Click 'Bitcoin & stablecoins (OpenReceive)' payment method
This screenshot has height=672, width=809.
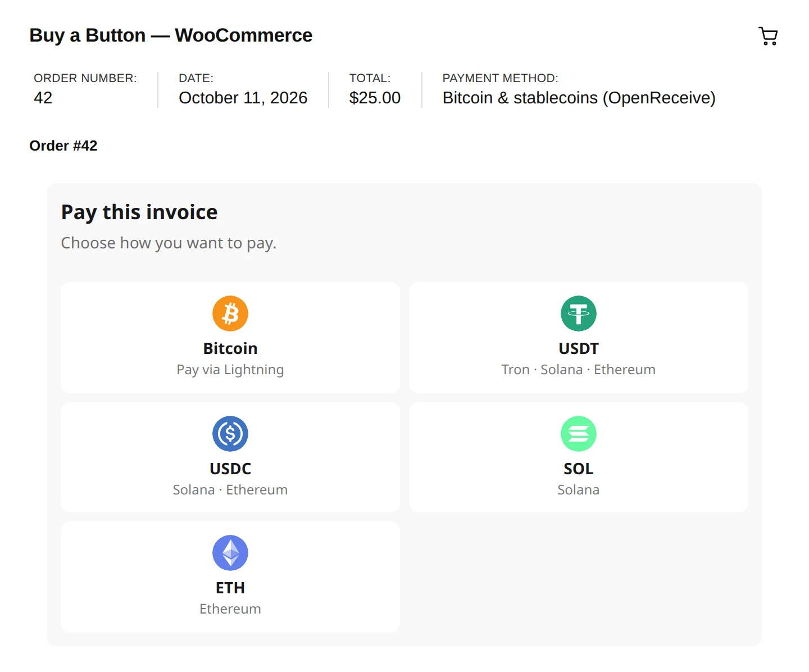(579, 98)
